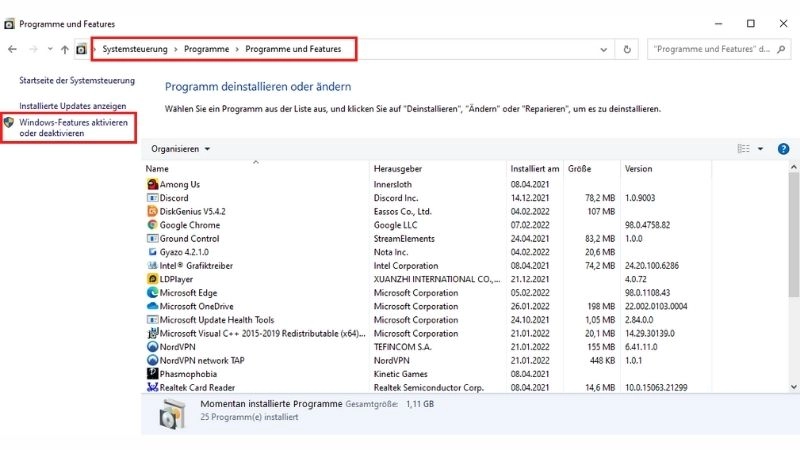Screen dimensions: 800x450
Task: Open Windows-Features aktivieren oder deaktivieren
Action: 73,128
